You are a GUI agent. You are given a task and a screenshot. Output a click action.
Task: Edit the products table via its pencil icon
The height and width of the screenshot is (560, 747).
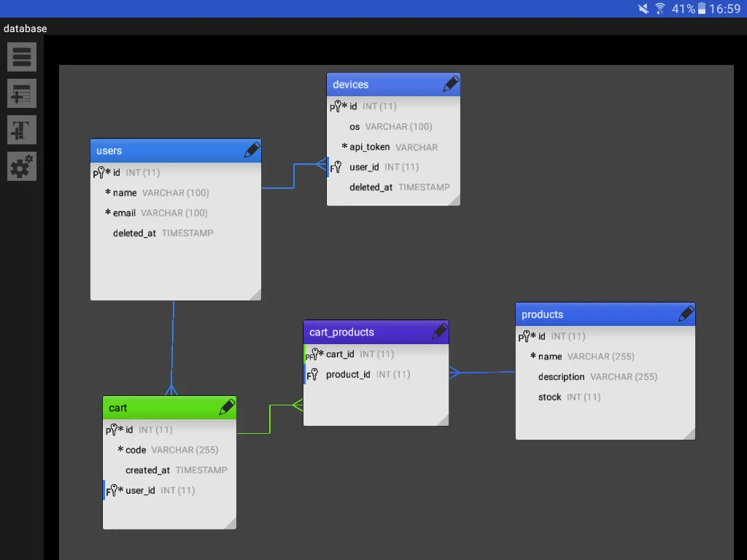point(686,314)
